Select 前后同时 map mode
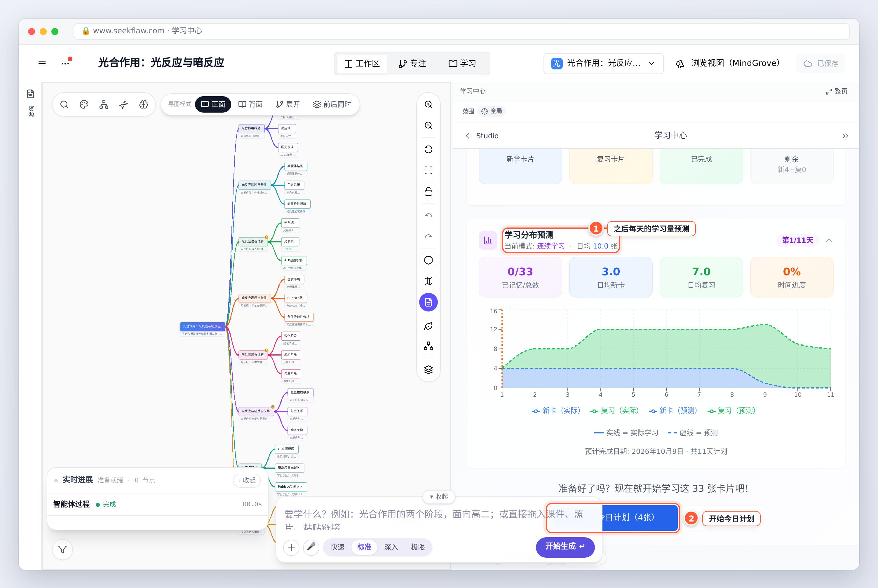This screenshot has width=878, height=588. pyautogui.click(x=332, y=104)
